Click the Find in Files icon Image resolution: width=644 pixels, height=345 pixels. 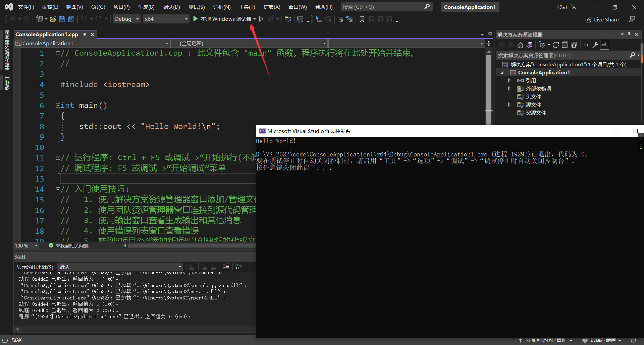(x=287, y=19)
